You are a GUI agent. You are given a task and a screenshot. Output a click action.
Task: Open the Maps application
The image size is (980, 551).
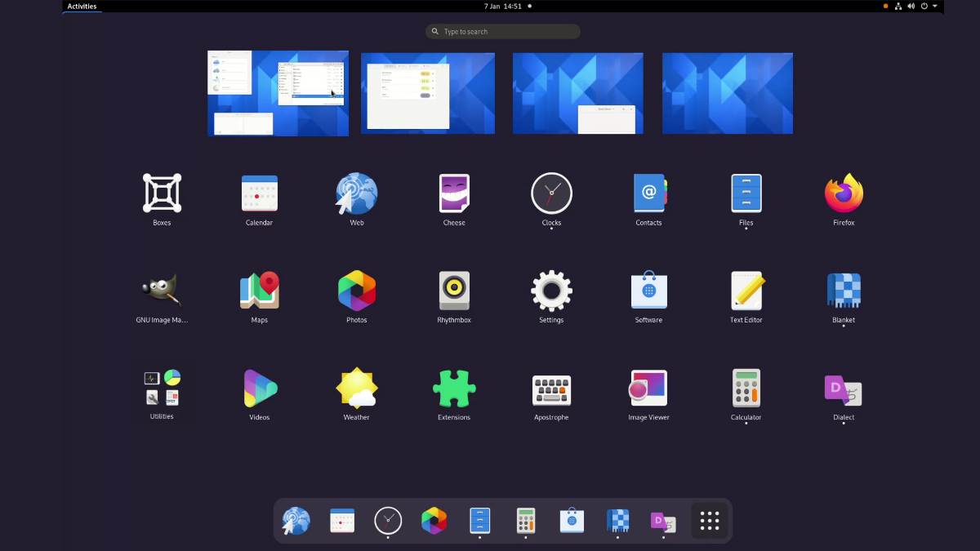260,291
